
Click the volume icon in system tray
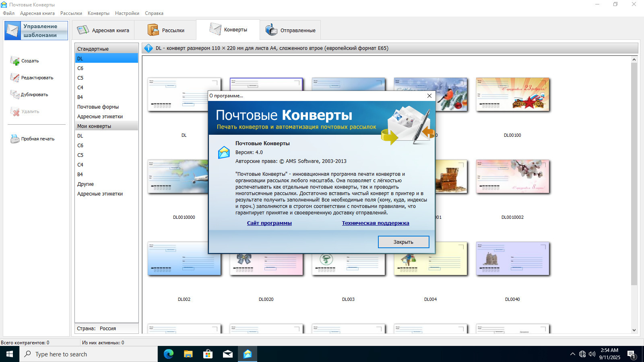click(x=592, y=354)
